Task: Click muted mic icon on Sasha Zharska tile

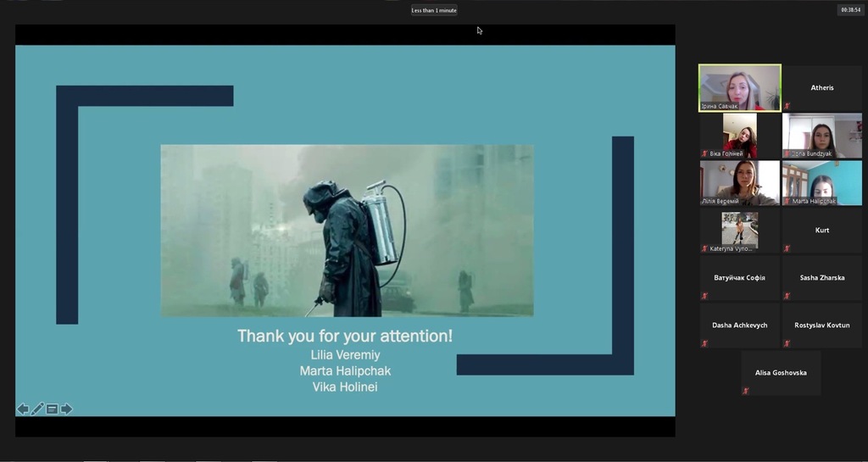Action: pyautogui.click(x=787, y=296)
